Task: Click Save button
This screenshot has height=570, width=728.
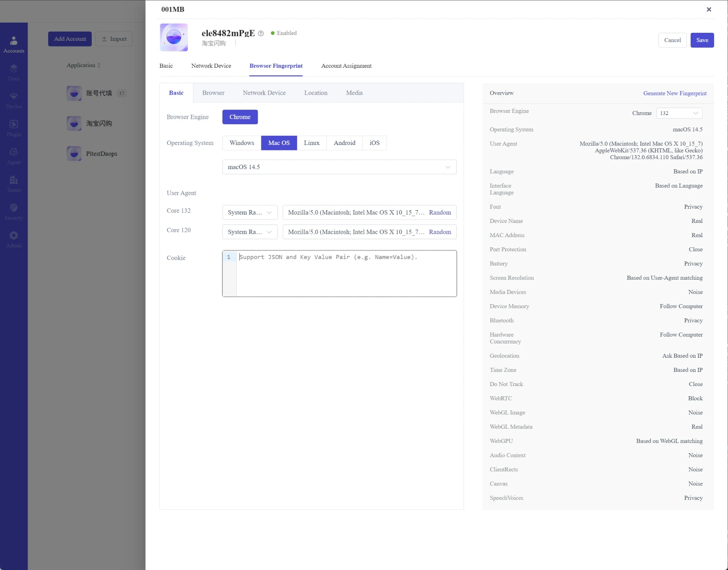Action: point(702,40)
